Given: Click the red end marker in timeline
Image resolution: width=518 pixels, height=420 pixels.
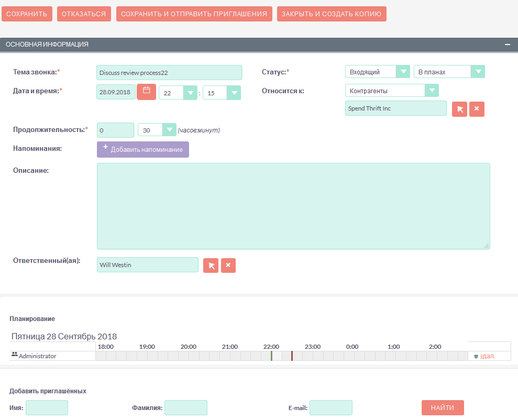Looking at the screenshot, I should (x=292, y=356).
